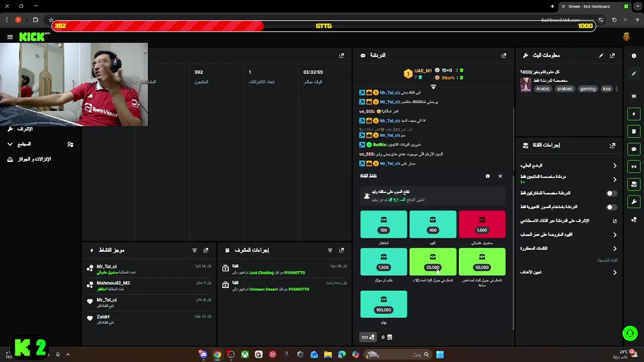Image resolution: width=644 pixels, height=362 pixels.
Task: Open the points shop icon below rewards
Action: click(x=389, y=337)
